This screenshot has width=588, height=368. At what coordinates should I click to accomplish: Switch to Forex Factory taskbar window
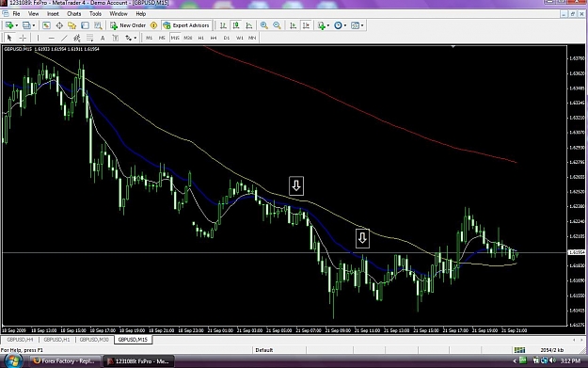(65, 361)
